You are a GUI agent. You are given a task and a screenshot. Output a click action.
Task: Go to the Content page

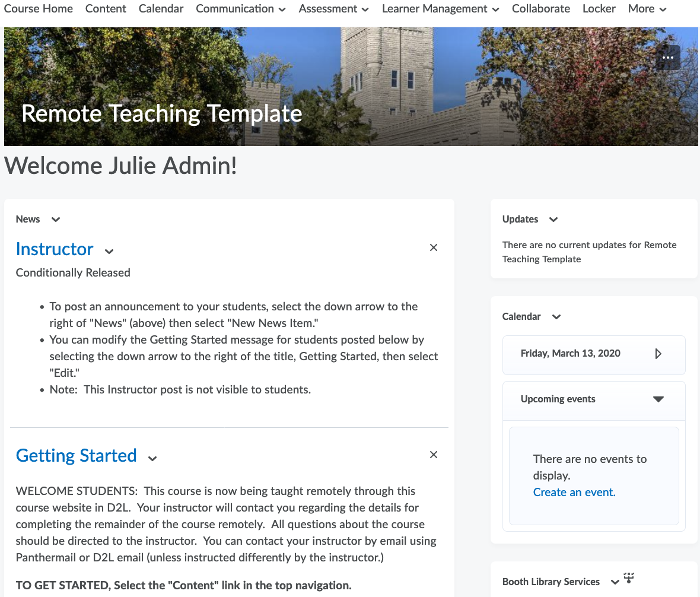(x=106, y=9)
